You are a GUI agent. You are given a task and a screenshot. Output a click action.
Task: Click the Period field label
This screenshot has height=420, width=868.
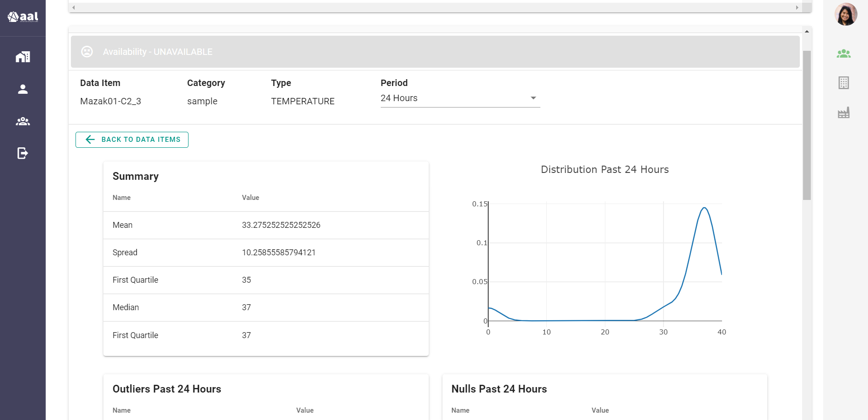(x=394, y=83)
